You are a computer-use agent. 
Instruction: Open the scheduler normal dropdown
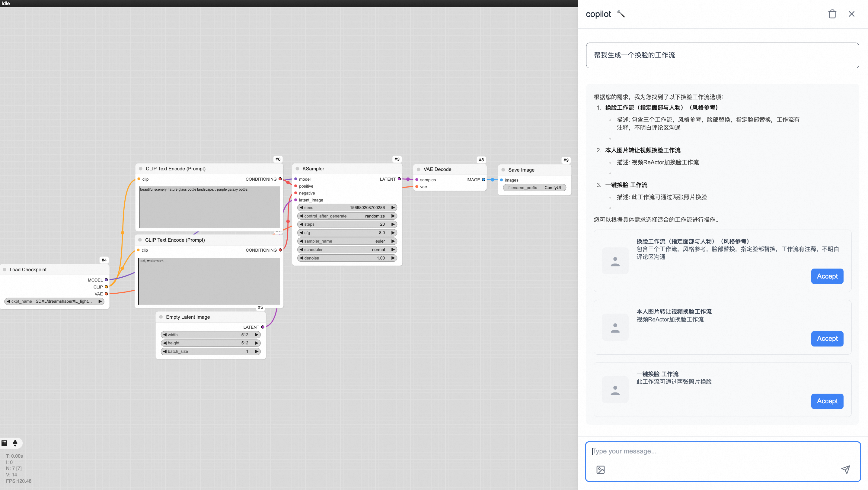click(x=347, y=250)
